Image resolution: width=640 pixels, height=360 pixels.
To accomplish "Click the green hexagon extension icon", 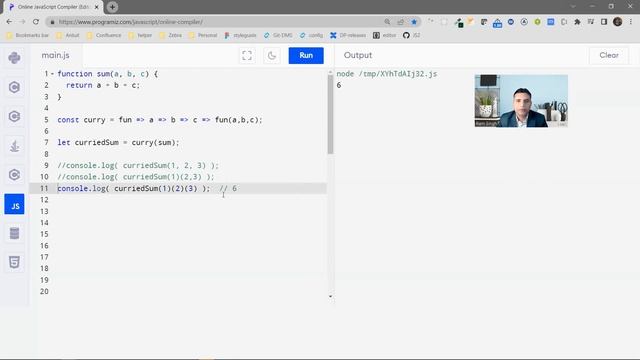I will (537, 22).
